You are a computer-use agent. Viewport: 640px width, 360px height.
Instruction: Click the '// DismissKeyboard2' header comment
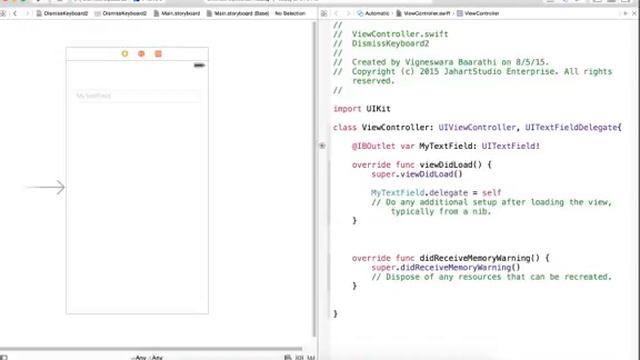point(381,44)
